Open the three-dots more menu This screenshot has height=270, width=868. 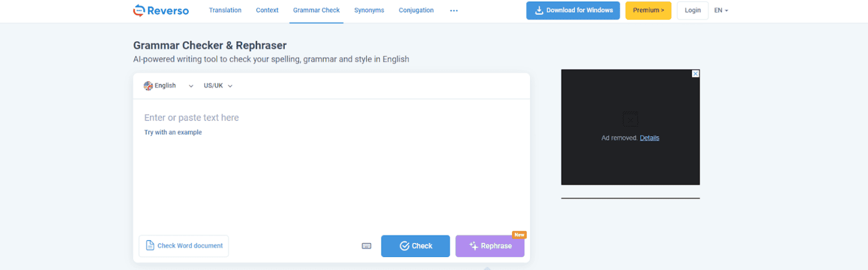[x=454, y=11]
